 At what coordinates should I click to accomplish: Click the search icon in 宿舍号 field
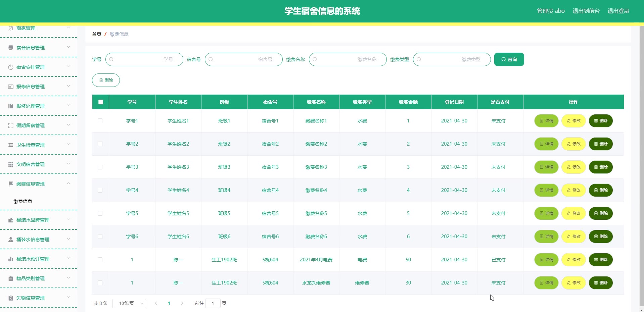211,59
